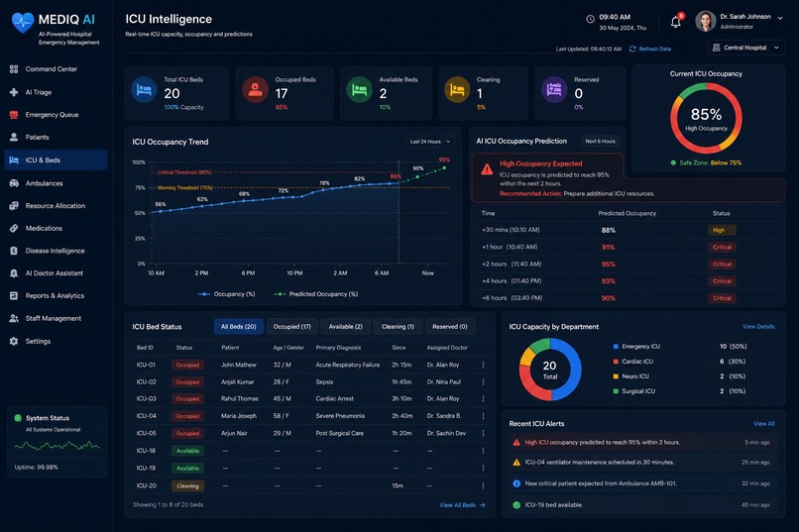
Task: Click Critical status for +2 hours row
Action: 722,265
